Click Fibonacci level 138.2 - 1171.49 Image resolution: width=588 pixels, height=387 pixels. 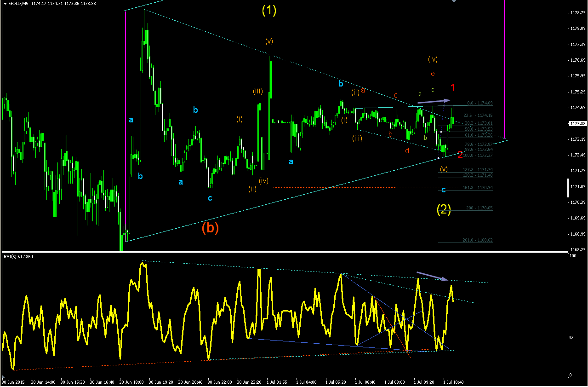(x=478, y=175)
